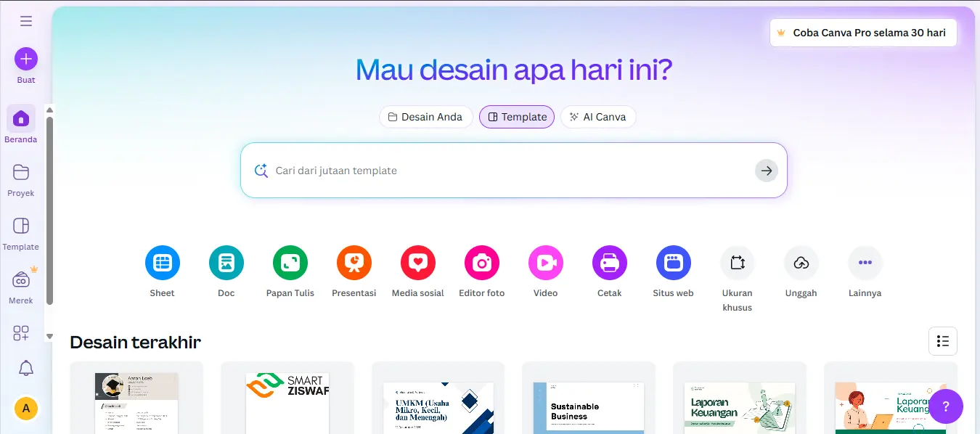This screenshot has height=434, width=980.
Task: Click the template search field
Action: [514, 171]
